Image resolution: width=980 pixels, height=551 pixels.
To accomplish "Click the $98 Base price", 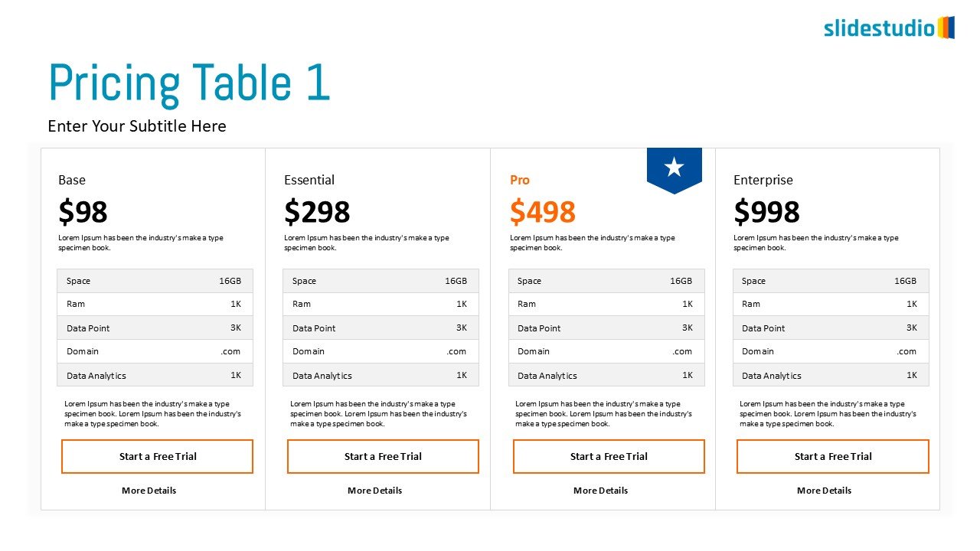I will [83, 212].
